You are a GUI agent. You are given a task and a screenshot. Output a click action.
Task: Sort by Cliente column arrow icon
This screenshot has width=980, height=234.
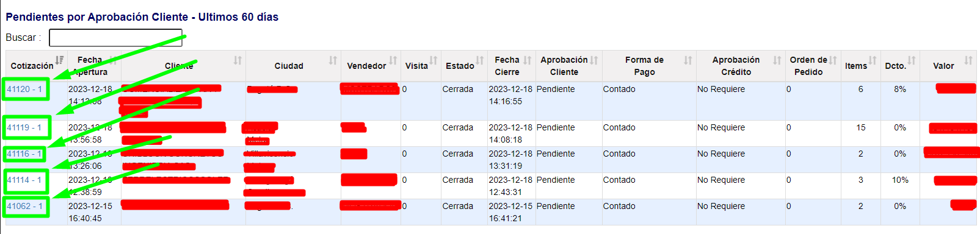(238, 60)
